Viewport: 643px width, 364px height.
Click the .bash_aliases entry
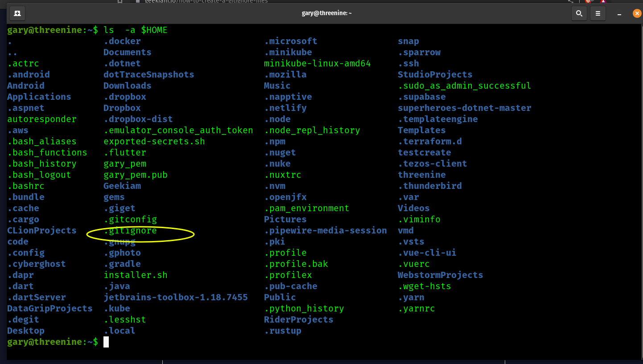[x=42, y=141]
